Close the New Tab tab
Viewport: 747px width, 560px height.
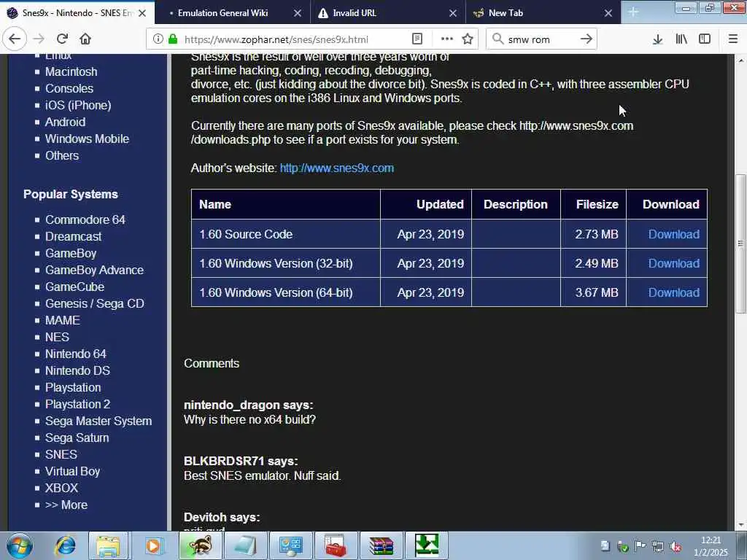608,13
